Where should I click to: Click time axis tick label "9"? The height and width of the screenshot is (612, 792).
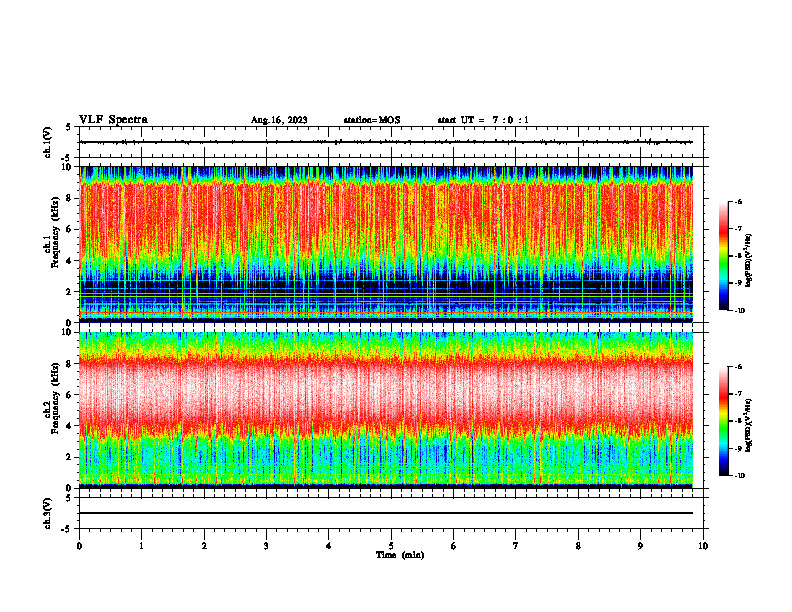tap(640, 546)
